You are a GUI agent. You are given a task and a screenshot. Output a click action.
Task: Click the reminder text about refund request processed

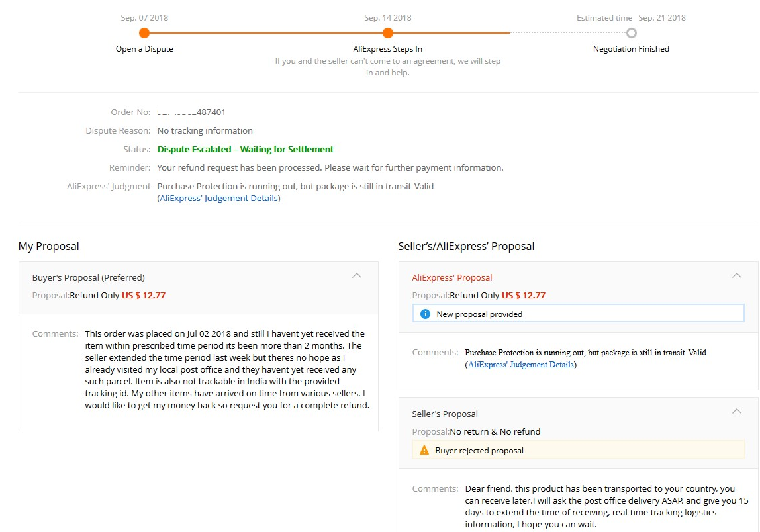pyautogui.click(x=330, y=167)
